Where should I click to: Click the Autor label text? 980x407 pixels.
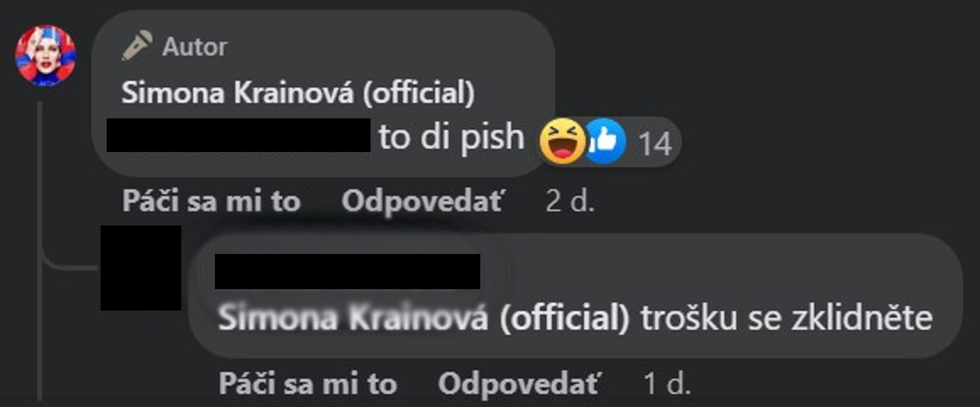(x=194, y=47)
